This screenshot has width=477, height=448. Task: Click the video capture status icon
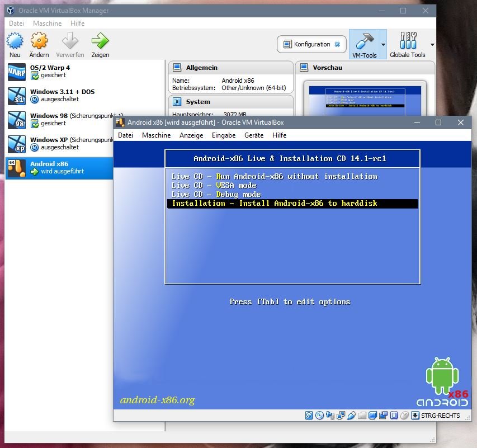[383, 416]
